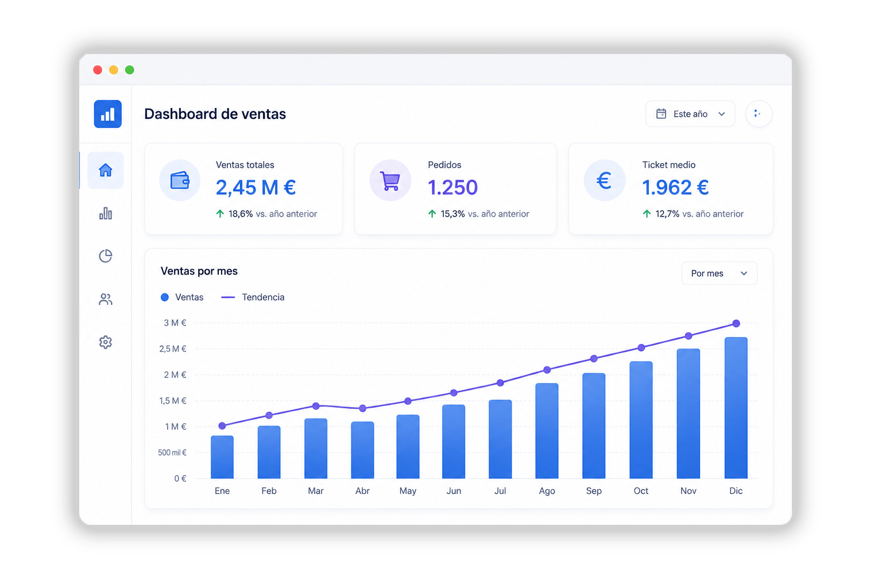Expand the Por mes chart dropdown
The image size is (882, 588).
pos(719,273)
